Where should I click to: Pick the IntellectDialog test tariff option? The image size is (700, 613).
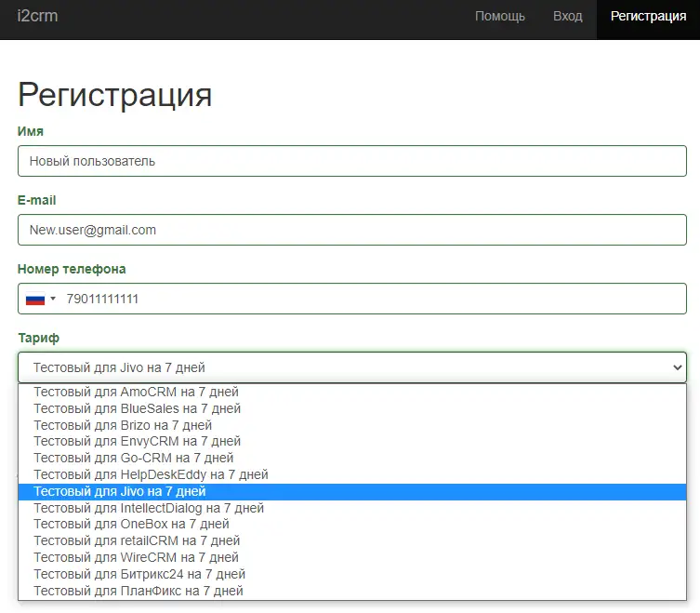149,508
